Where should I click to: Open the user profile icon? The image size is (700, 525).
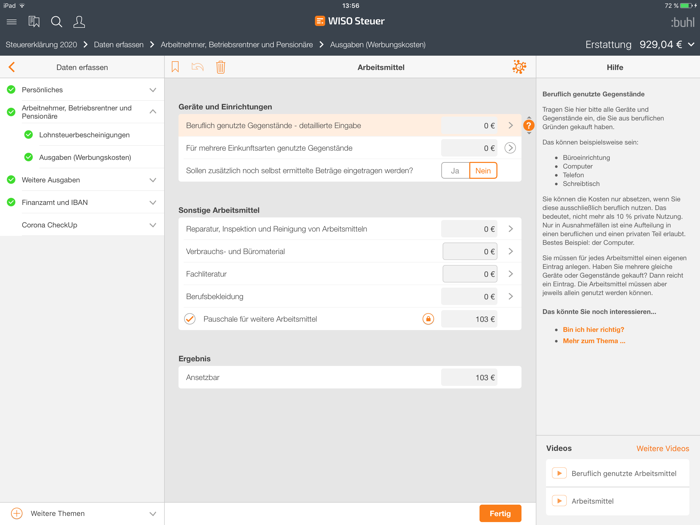pyautogui.click(x=79, y=21)
